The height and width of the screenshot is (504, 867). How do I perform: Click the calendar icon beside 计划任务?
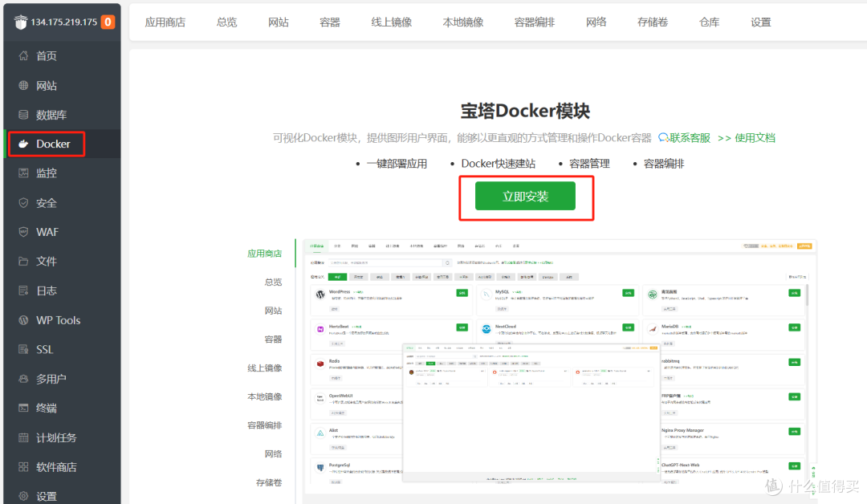point(23,437)
